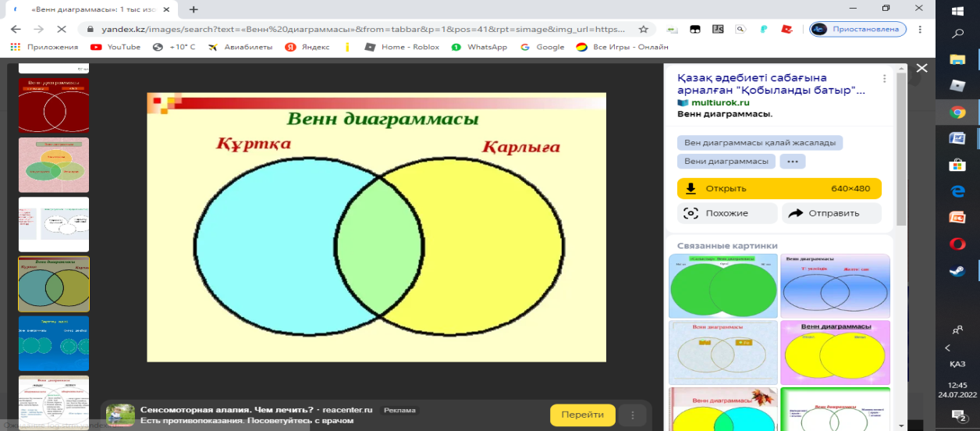Image resolution: width=980 pixels, height=431 pixels.
Task: Click the Отправить share button
Action: tap(832, 213)
